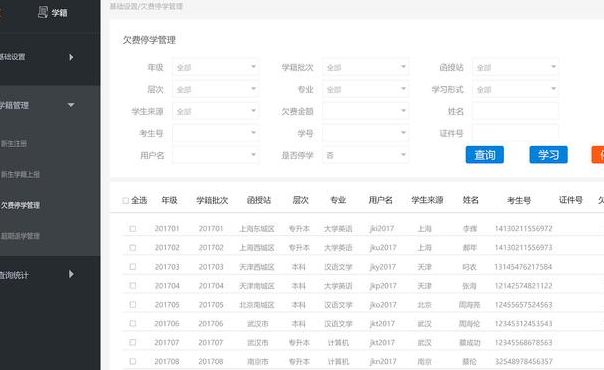604x370 pixels.
Task: Expand the 基础设置 sidebar arrow
Action: point(71,57)
